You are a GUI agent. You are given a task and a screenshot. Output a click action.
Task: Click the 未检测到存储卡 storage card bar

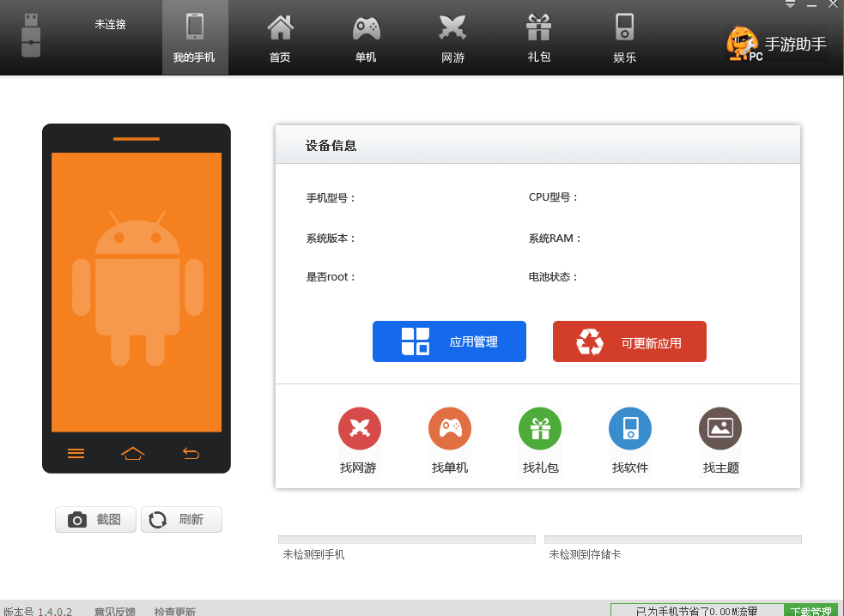[673, 540]
